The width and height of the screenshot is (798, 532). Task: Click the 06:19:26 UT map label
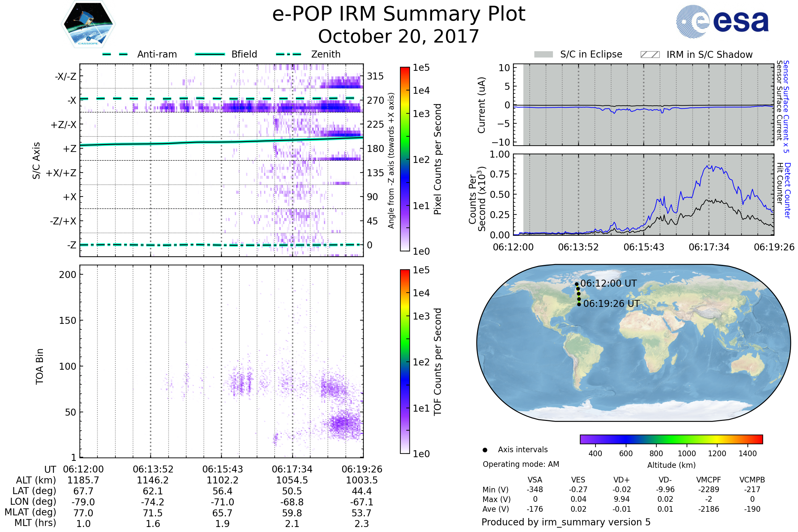[611, 304]
